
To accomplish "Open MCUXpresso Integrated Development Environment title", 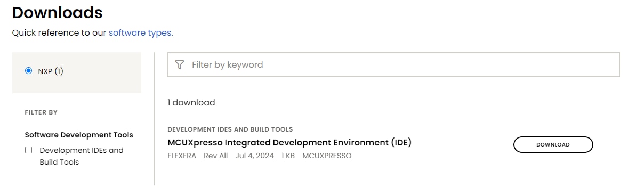I will 289,142.
